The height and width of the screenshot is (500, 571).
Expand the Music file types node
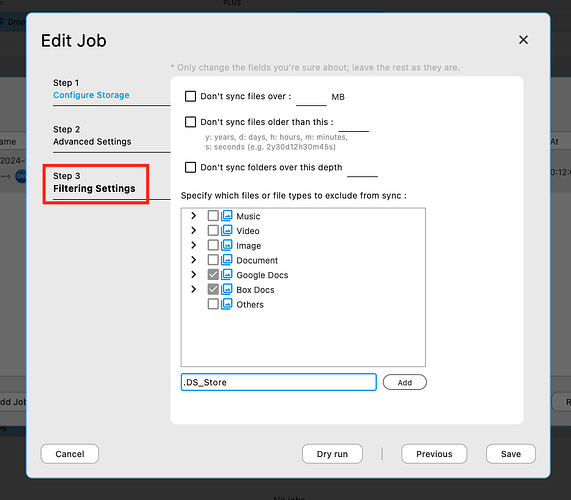194,216
